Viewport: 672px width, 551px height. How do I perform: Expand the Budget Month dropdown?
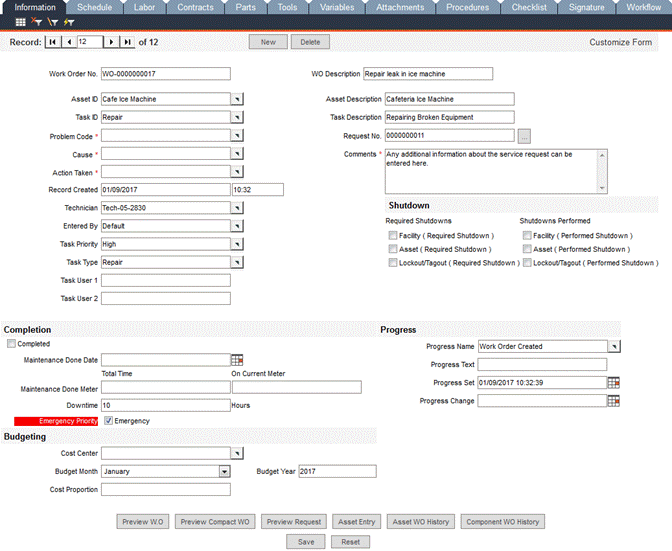pos(224,471)
